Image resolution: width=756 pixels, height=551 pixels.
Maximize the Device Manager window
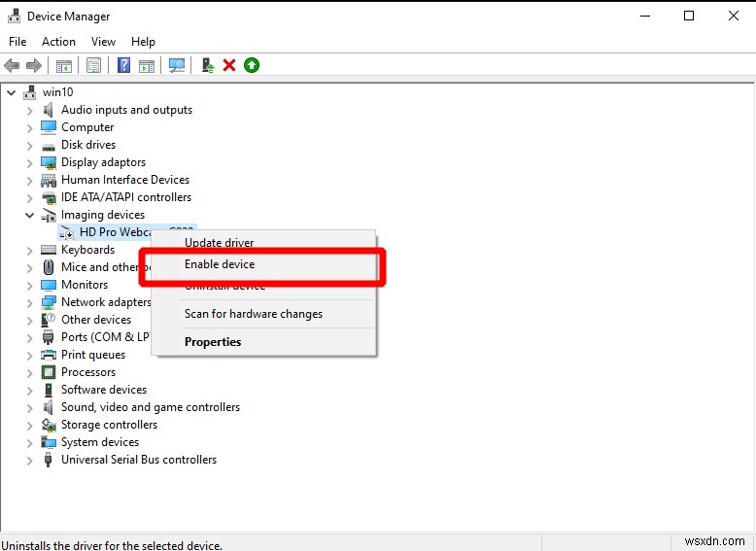coord(689,16)
